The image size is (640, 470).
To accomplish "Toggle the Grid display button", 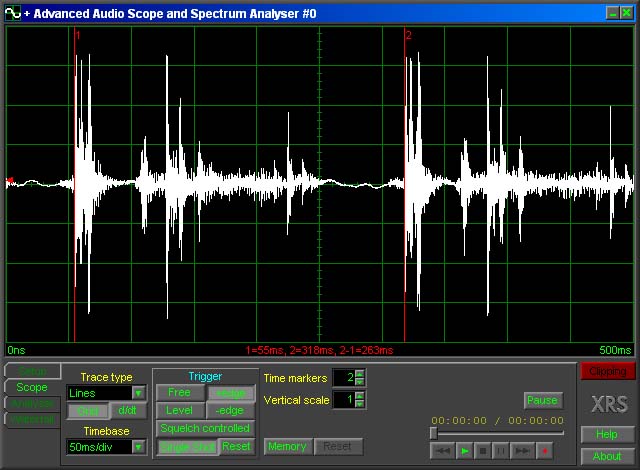I will pyautogui.click(x=88, y=411).
